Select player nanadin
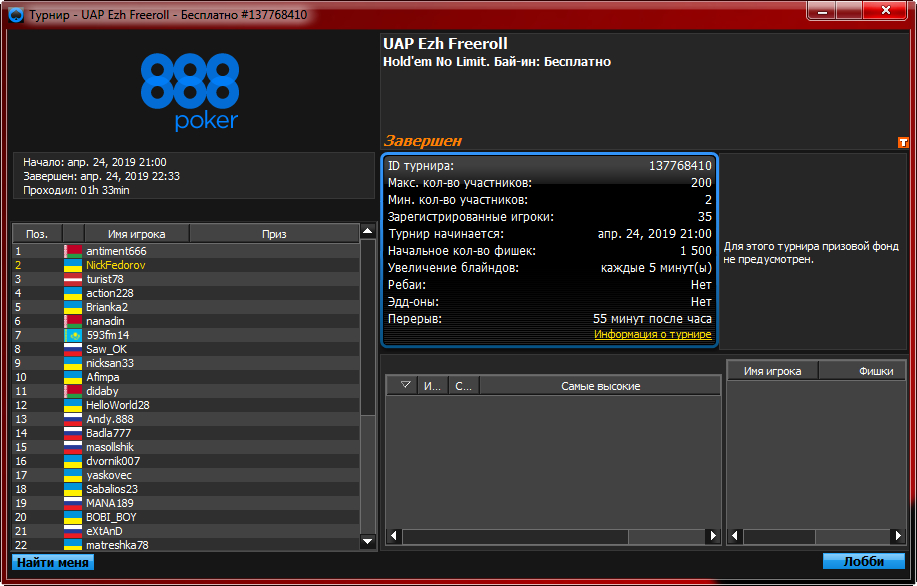This screenshot has width=917, height=586. [x=186, y=322]
